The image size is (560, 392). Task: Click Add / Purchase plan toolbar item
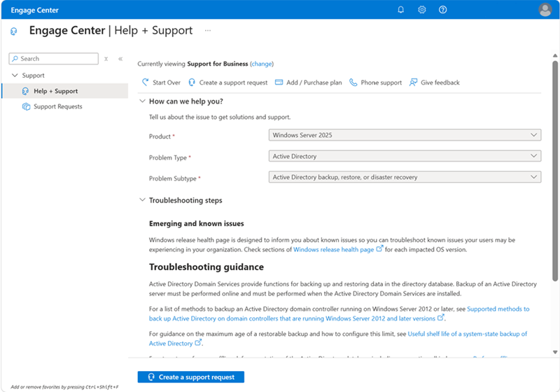[x=308, y=83]
